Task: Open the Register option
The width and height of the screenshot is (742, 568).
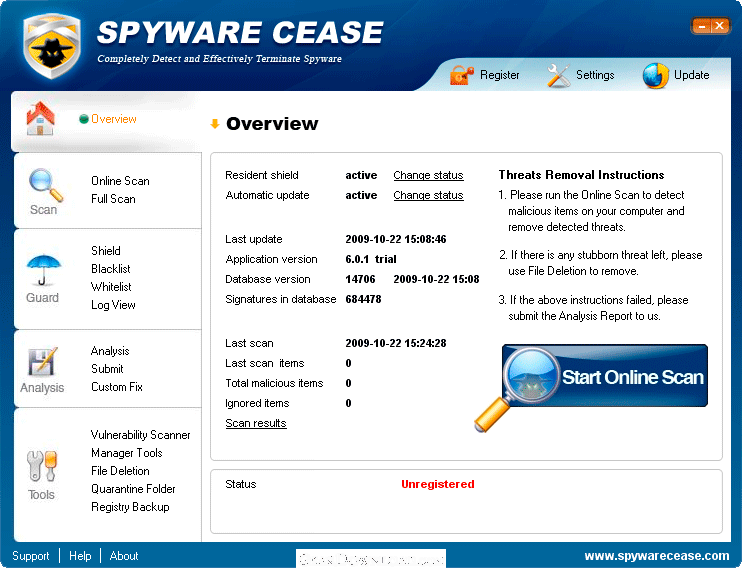Action: coord(500,75)
